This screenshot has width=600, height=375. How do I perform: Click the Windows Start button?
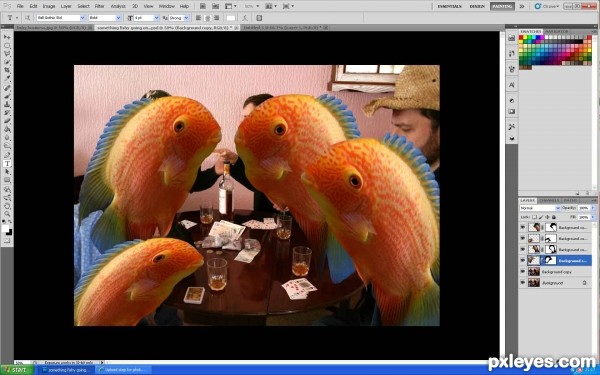[x=16, y=370]
